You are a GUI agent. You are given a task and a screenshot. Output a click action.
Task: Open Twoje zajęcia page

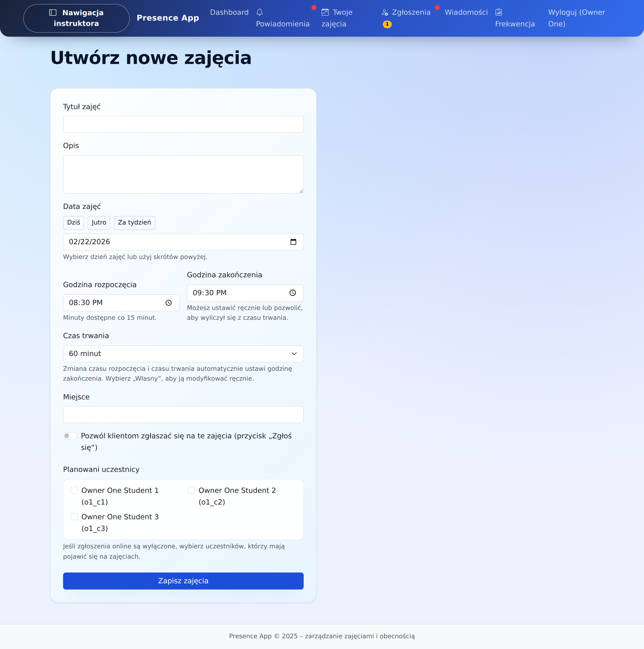click(x=337, y=18)
